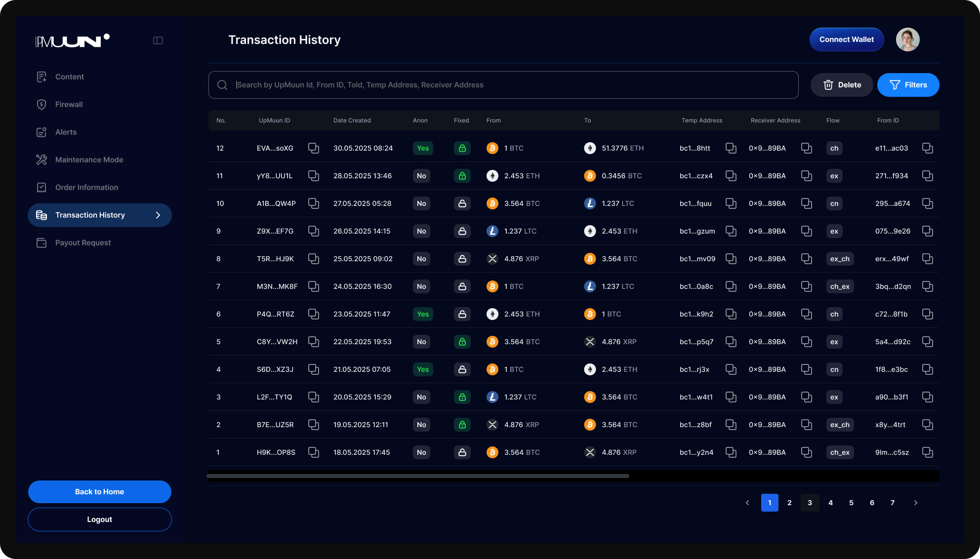
Task: Copy From ID 295...a674
Action: [927, 203]
